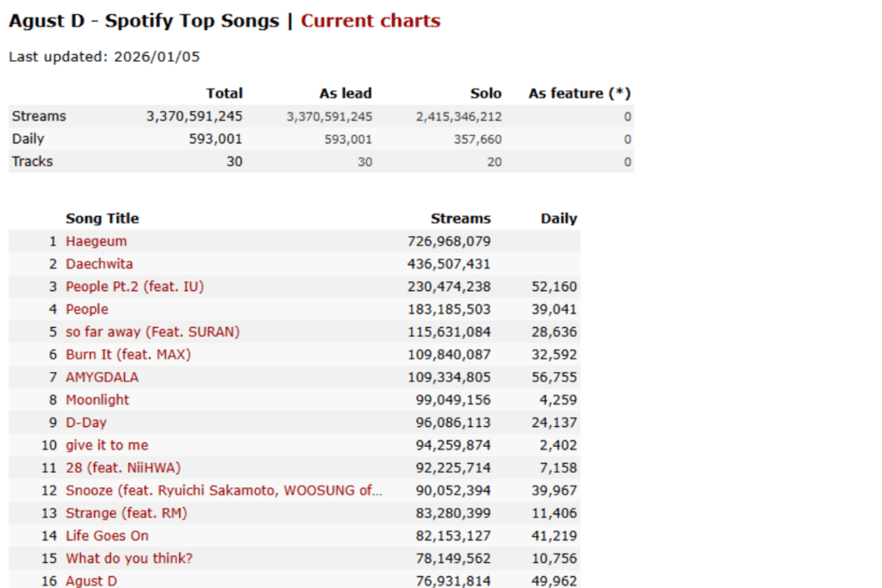Sort by the Daily column header
Screen dimensions: 882x588
click(559, 219)
